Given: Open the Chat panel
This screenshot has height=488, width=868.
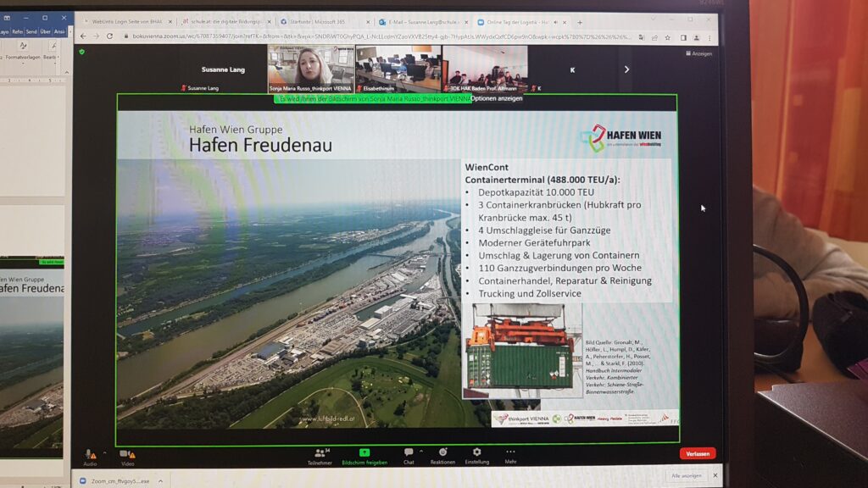Looking at the screenshot, I should coord(409,457).
